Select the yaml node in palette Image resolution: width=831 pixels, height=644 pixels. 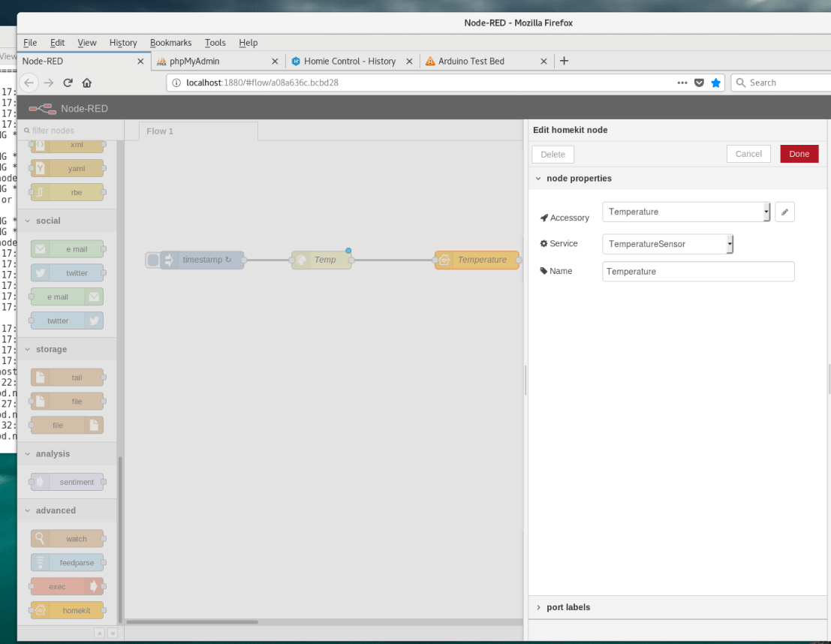pos(68,169)
